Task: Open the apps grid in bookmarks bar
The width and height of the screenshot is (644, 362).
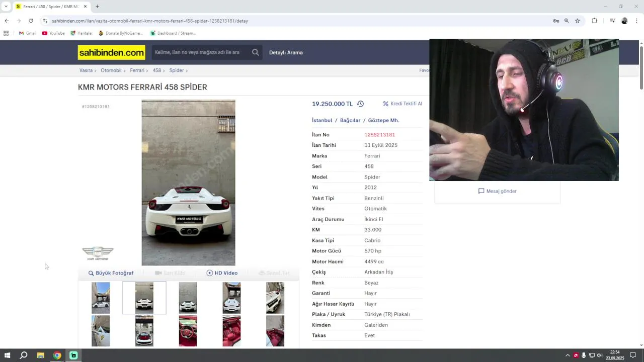Action: (x=6, y=33)
